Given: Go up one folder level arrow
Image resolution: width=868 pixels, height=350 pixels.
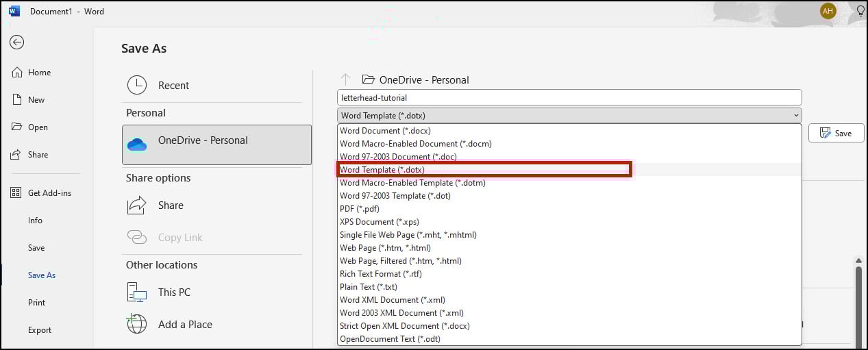Looking at the screenshot, I should tap(345, 79).
